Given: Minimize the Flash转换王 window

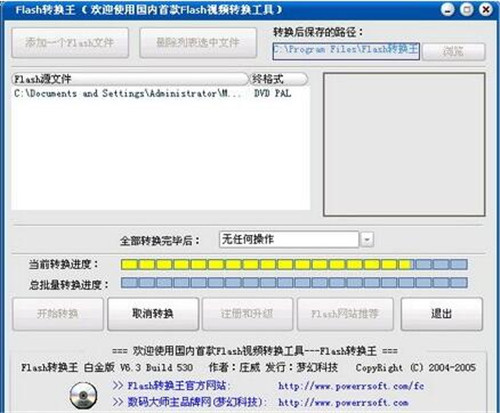Looking at the screenshot, I should [447, 9].
